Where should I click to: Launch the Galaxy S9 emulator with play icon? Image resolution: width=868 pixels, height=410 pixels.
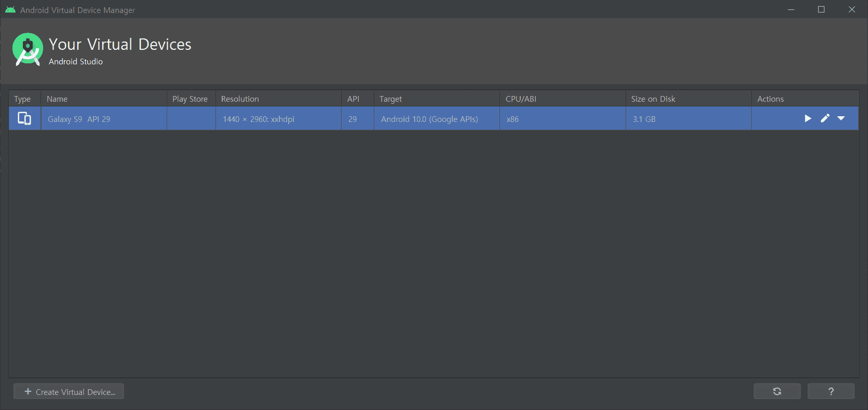click(x=808, y=118)
